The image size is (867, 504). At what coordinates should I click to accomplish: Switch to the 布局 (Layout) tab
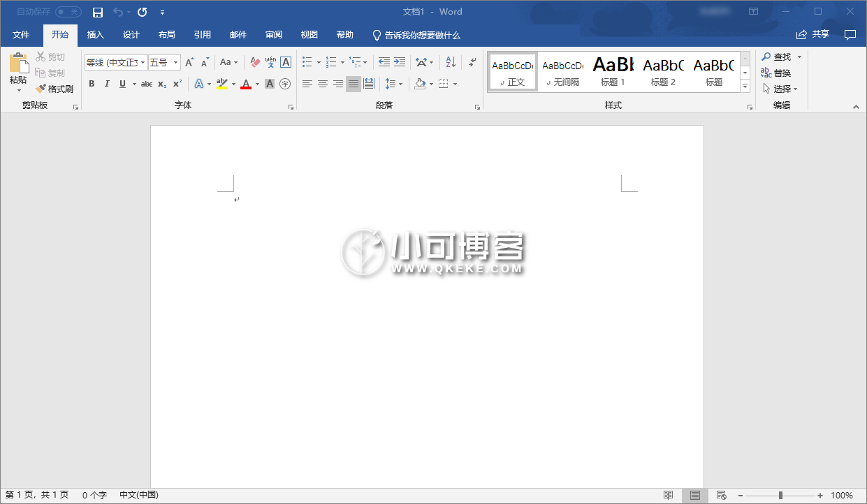(x=167, y=35)
